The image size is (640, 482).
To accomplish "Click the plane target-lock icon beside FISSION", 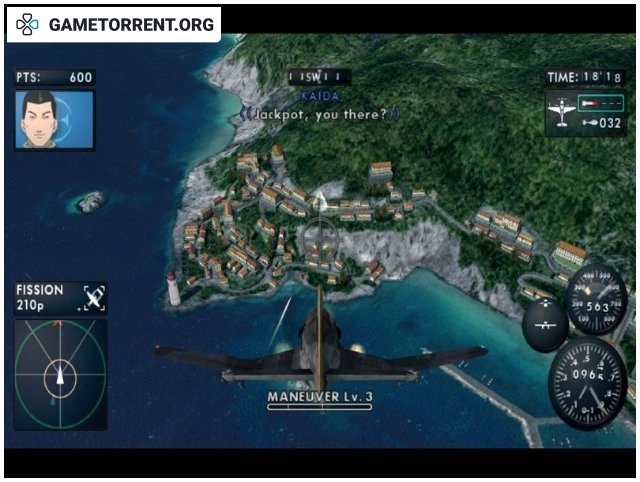I will coord(94,298).
